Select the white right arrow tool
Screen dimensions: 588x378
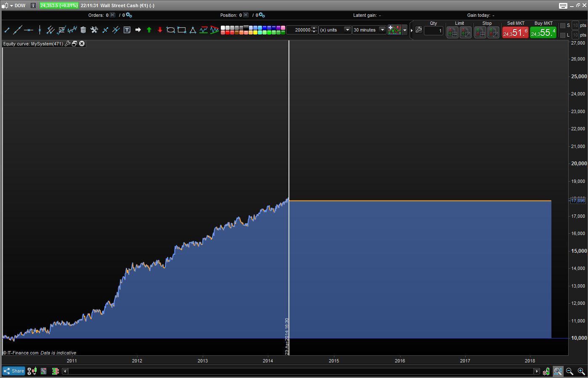pos(138,30)
